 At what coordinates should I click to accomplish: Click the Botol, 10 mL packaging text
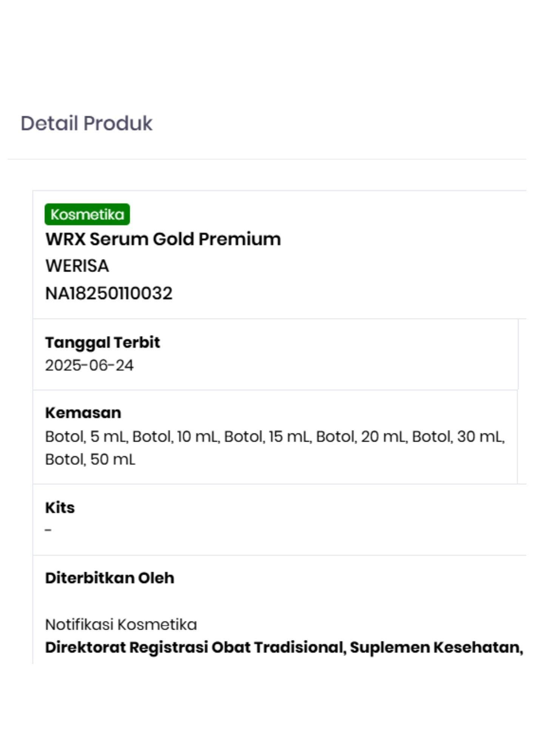click(x=176, y=437)
